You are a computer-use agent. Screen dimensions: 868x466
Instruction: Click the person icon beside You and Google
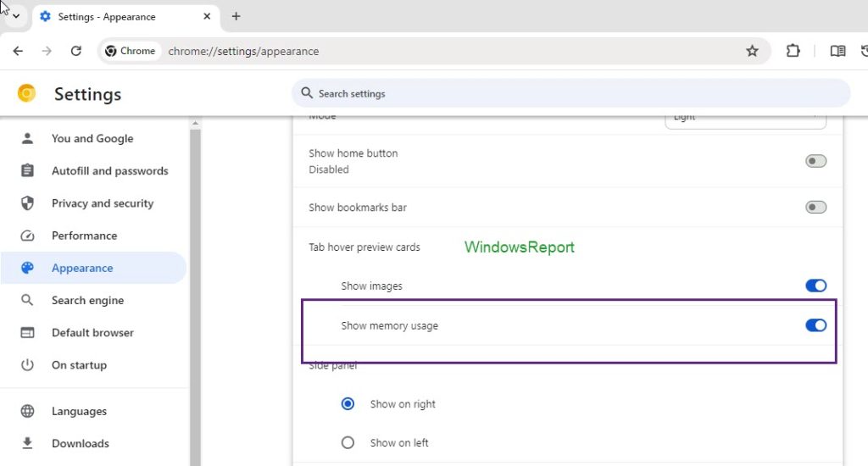click(27, 138)
